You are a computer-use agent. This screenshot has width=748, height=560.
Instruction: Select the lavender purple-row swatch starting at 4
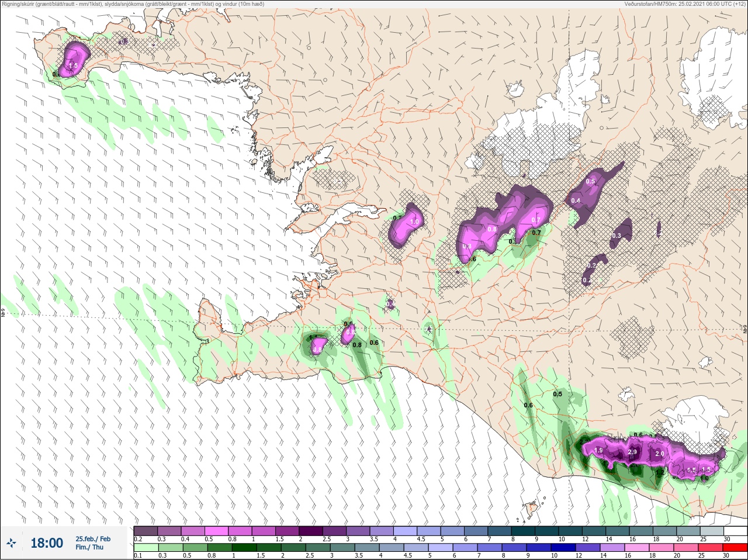[406, 531]
